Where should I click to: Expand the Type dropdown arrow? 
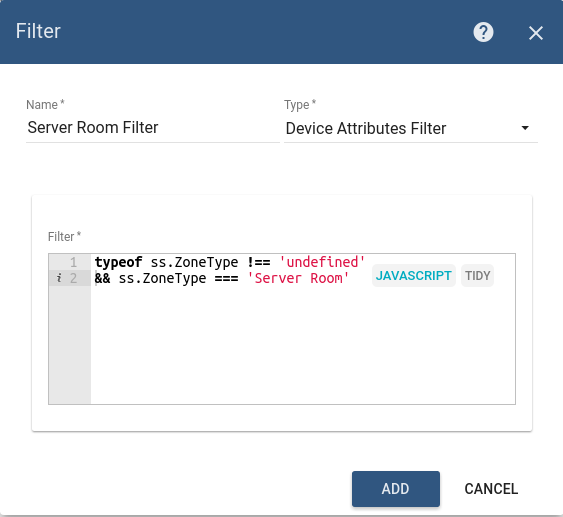click(525, 128)
